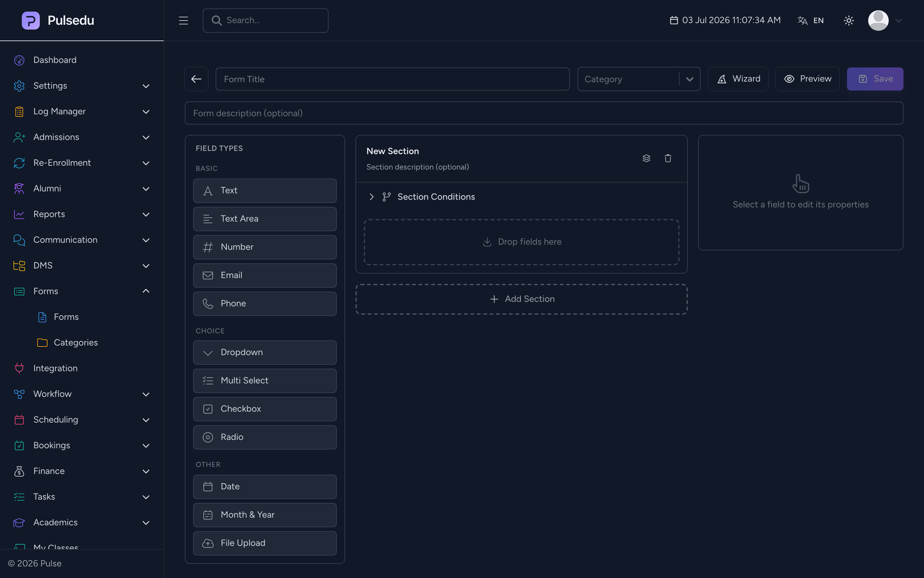924x578 pixels.
Task: Focus the Form Title field
Action: tap(392, 79)
